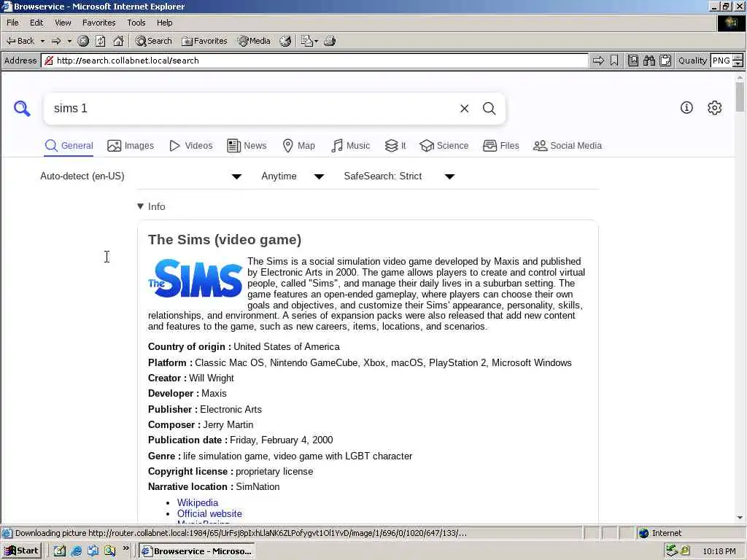Screen dimensions: 747x560
Task: Open the Tools menu
Action: (136, 23)
